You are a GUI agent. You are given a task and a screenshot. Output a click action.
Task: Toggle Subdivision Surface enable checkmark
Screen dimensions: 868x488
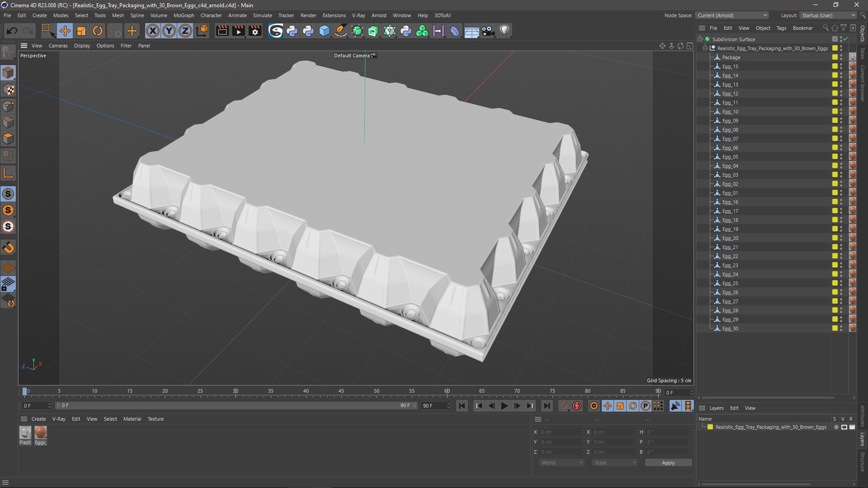845,39
